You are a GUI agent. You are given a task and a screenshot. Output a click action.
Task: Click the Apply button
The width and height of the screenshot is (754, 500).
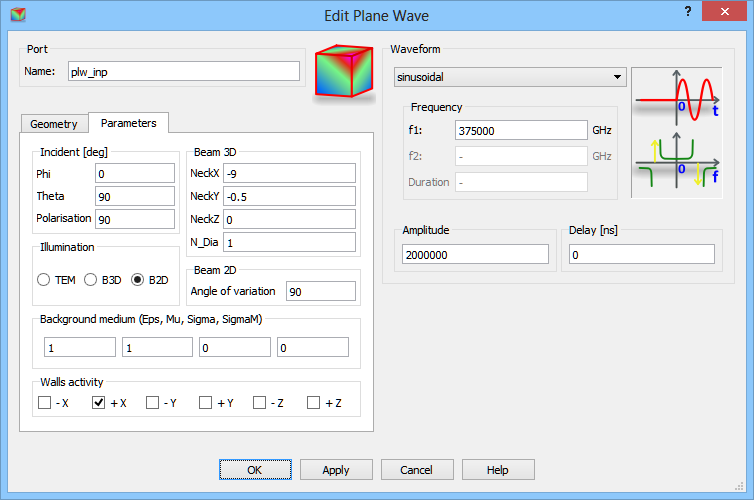click(x=336, y=469)
